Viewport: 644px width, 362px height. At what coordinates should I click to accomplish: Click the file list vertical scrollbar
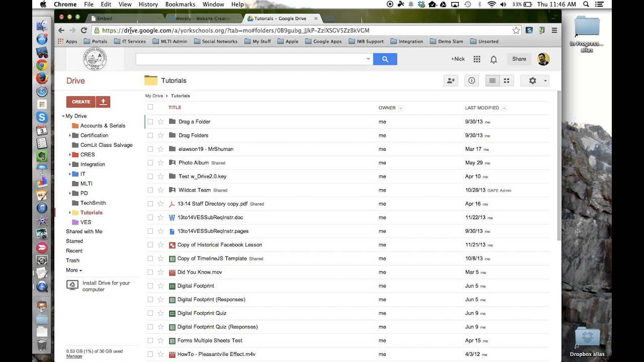[558, 166]
